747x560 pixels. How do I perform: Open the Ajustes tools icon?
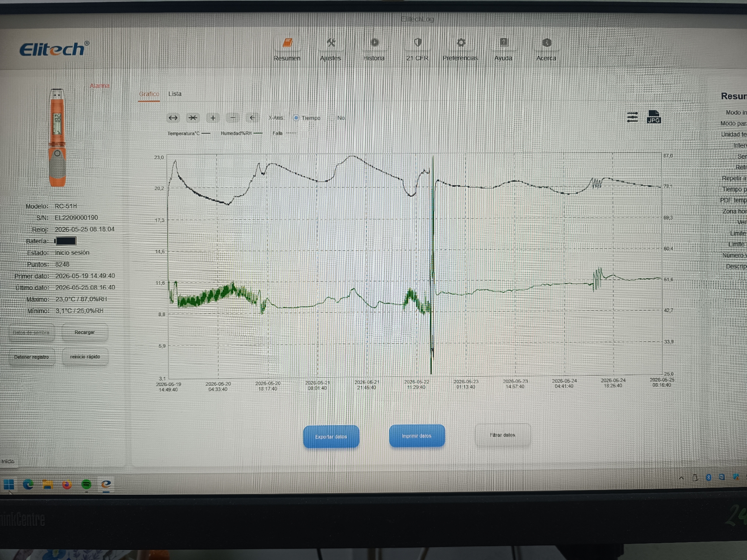[x=331, y=43]
